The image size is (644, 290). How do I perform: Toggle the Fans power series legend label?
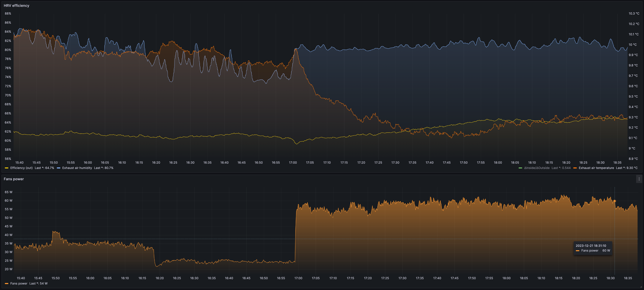19,284
